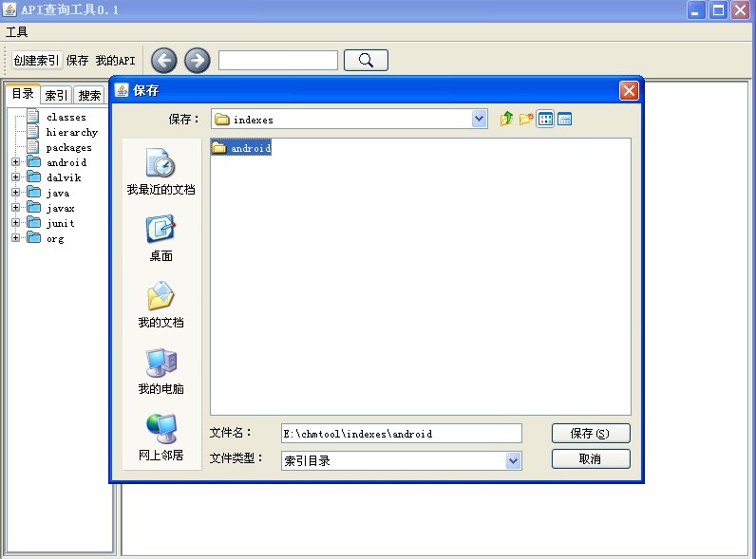
Task: Click the 取消 button
Action: tap(591, 458)
